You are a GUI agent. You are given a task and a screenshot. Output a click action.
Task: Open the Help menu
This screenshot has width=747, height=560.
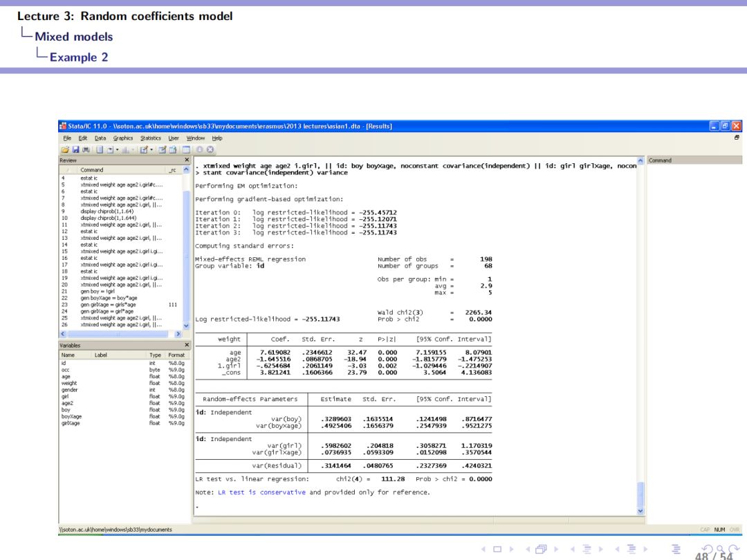tap(216, 138)
